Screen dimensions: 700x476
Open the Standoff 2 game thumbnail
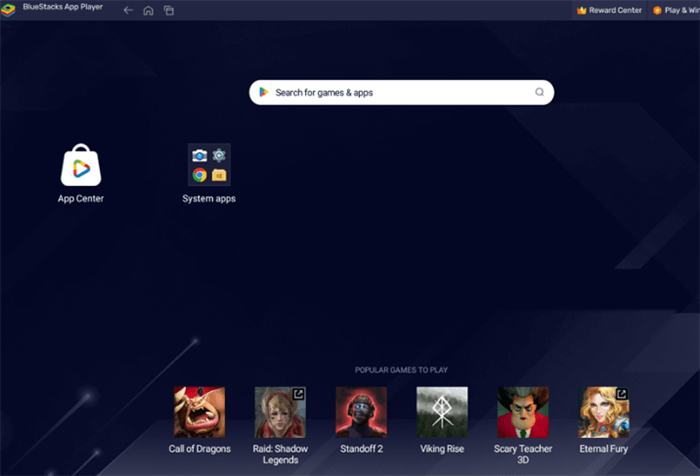point(361,412)
